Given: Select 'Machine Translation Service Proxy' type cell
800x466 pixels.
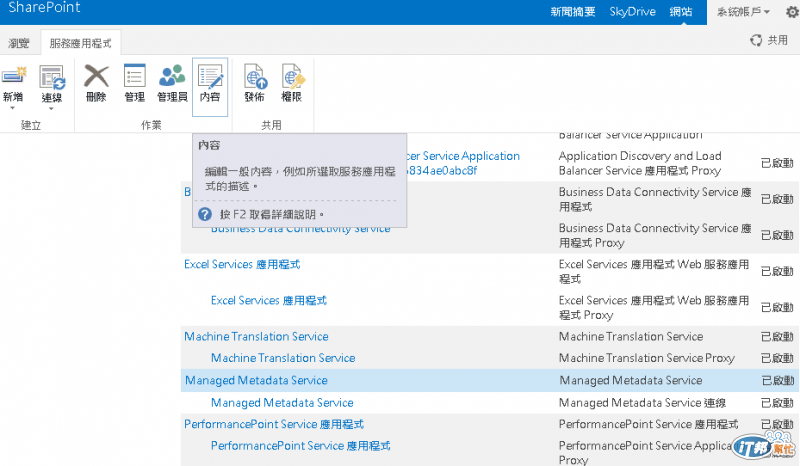Looking at the screenshot, I should (646, 358).
